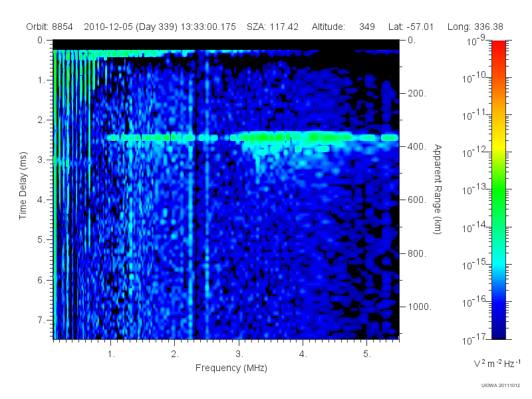Image resolution: width=532 pixels, height=399 pixels.
Task: Click the red top of the color bar
Action: click(499, 47)
